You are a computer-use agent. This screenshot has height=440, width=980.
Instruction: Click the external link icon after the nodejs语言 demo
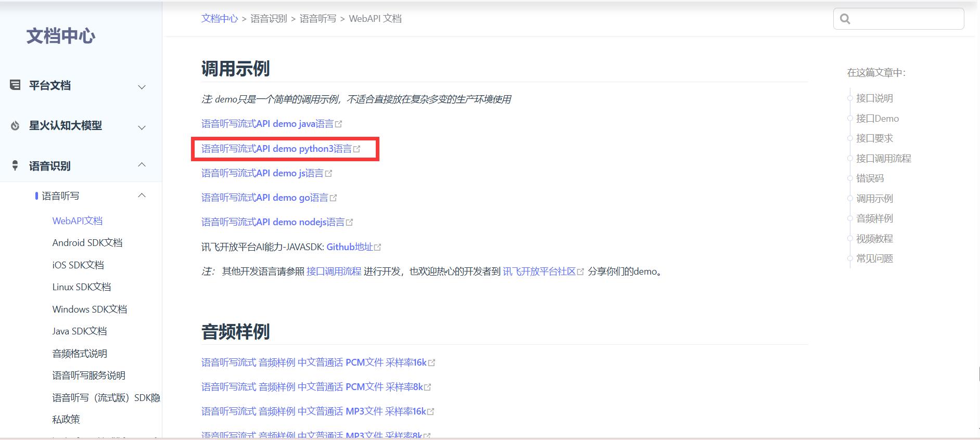pyautogui.click(x=349, y=222)
